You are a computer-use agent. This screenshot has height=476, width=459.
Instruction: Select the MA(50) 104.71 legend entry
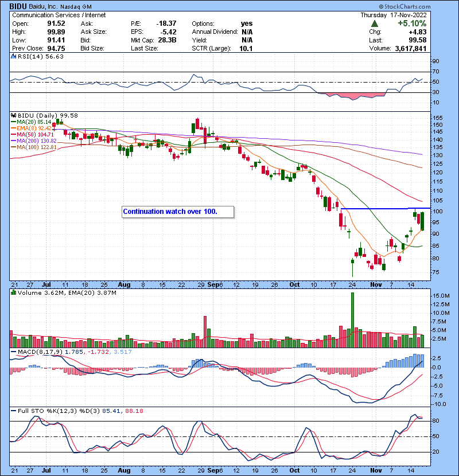[x=32, y=134]
